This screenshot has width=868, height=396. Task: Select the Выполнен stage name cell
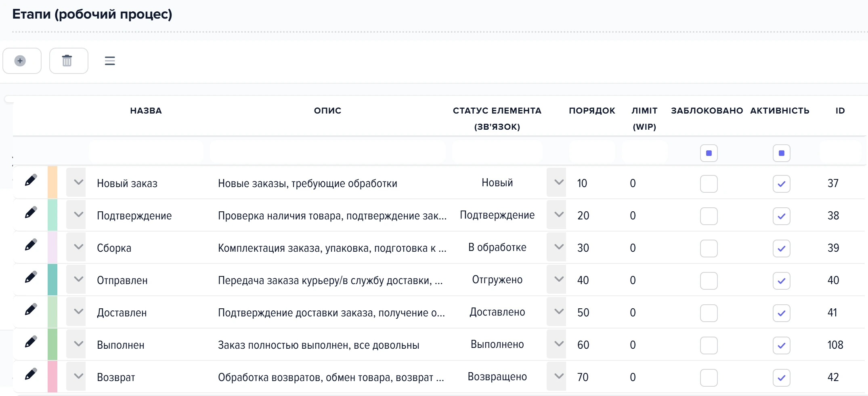coord(121,345)
